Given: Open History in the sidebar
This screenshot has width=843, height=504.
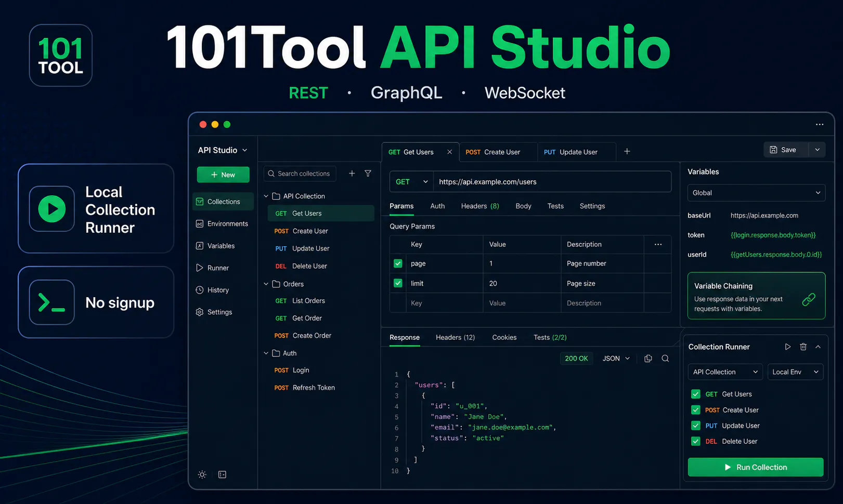Looking at the screenshot, I should pyautogui.click(x=212, y=290).
